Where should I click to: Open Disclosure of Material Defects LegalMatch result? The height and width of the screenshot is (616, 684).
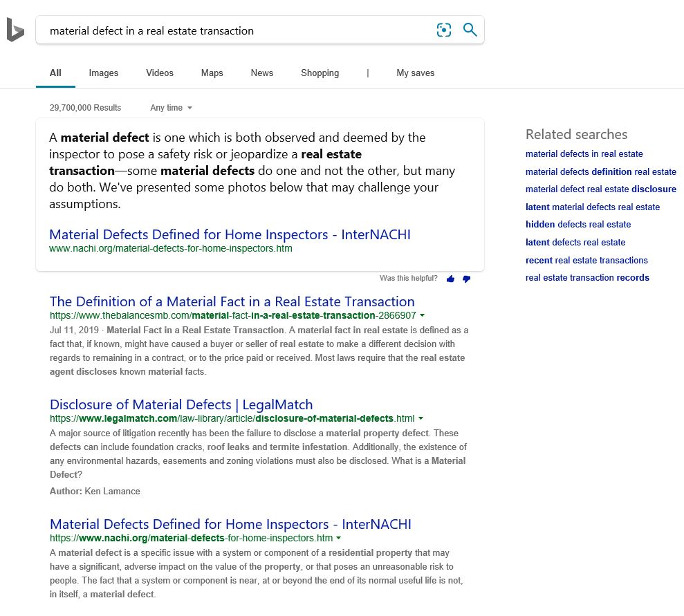181,404
